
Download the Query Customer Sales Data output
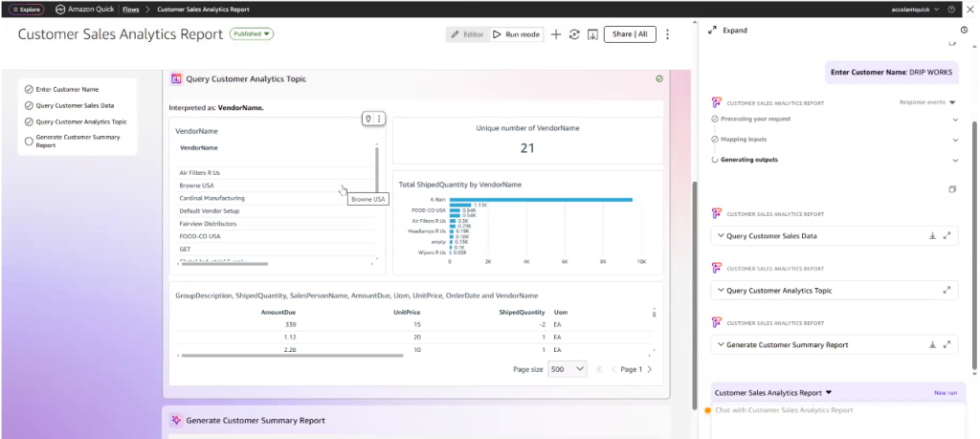pyautogui.click(x=932, y=236)
